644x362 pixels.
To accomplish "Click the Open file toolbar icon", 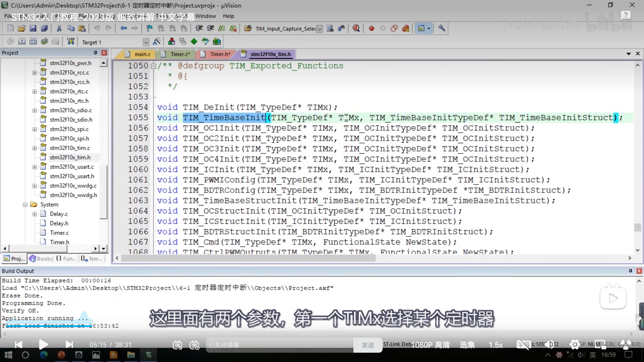I will coord(22,28).
